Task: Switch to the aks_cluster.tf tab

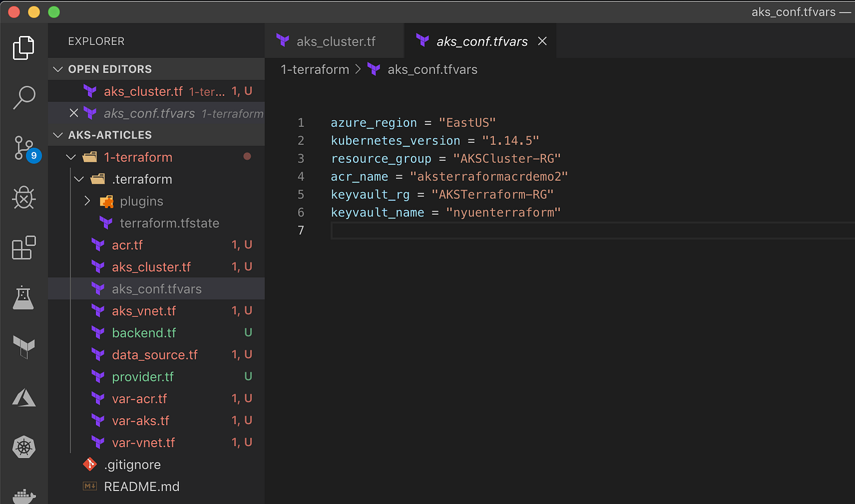Action: click(335, 41)
